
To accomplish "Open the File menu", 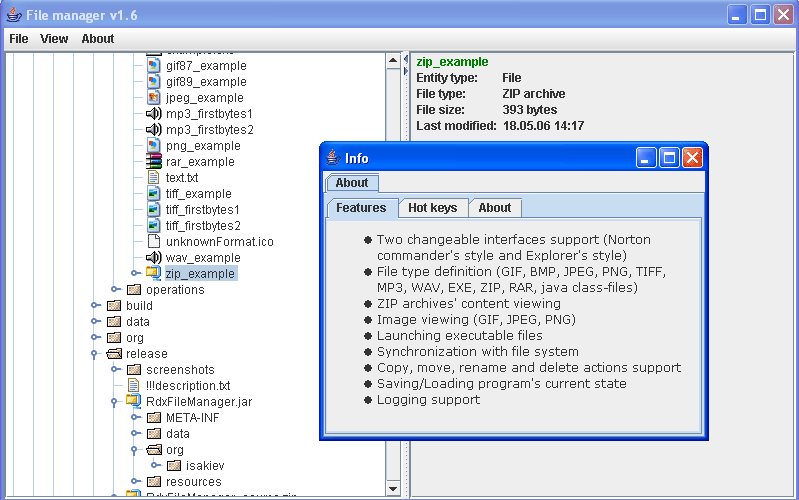I will [x=19, y=39].
